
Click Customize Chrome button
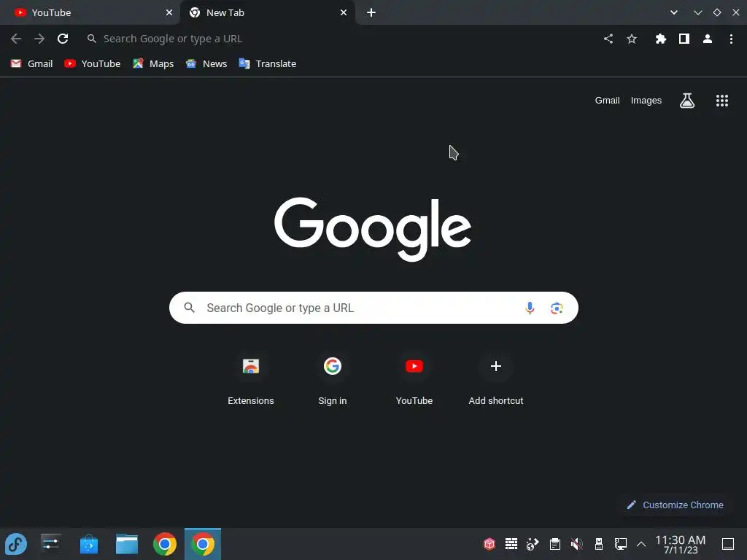pyautogui.click(x=676, y=505)
